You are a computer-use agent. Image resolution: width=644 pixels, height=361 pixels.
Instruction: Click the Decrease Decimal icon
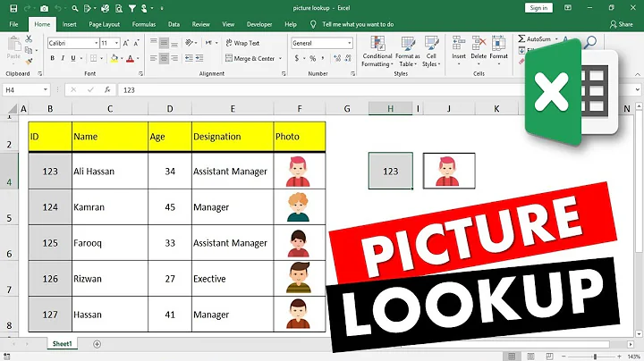click(x=348, y=59)
